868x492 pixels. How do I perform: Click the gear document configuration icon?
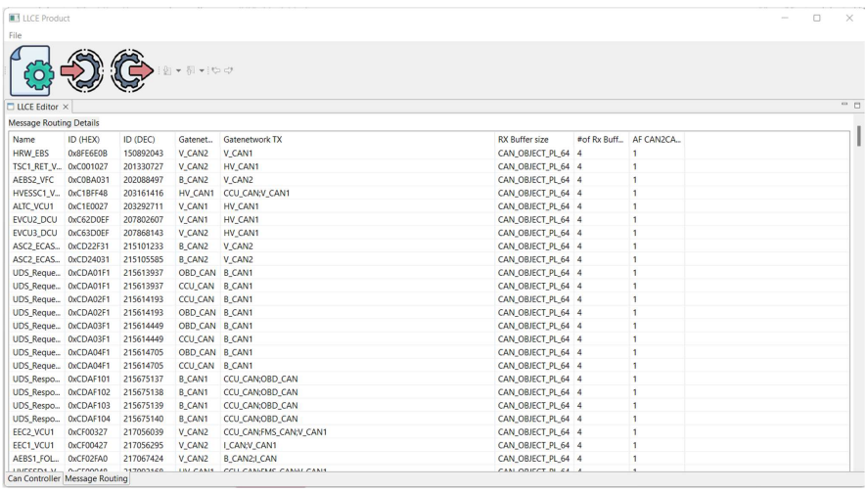point(30,71)
